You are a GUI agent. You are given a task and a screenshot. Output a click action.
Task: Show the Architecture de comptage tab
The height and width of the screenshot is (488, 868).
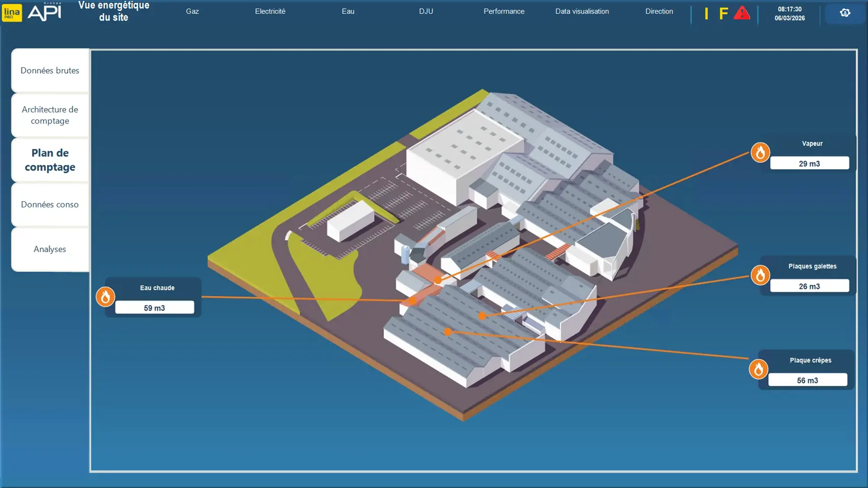50,115
